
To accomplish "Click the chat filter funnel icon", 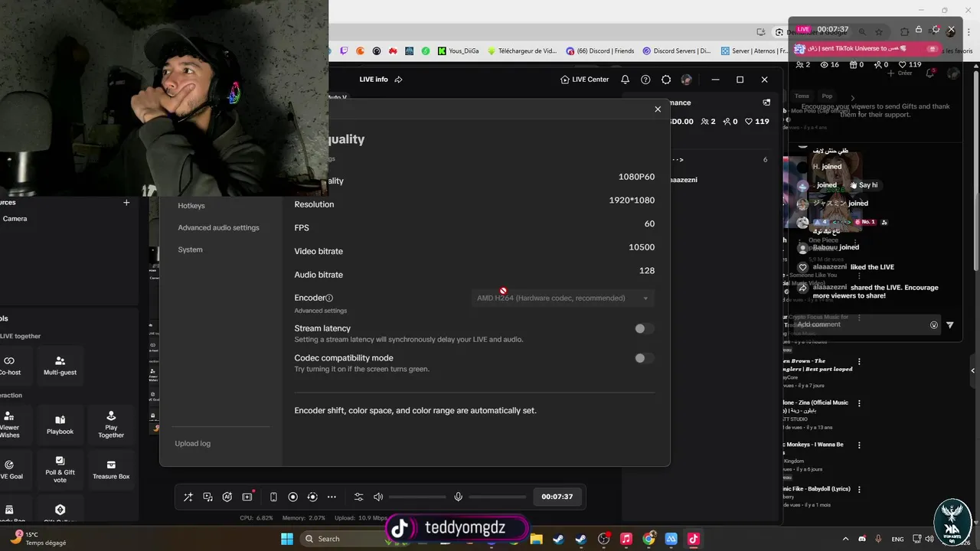I will coord(950,324).
